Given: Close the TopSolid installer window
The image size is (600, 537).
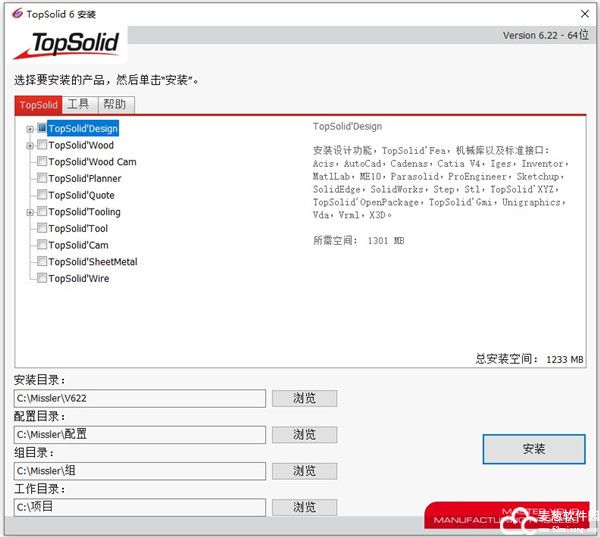Looking at the screenshot, I should click(x=583, y=15).
